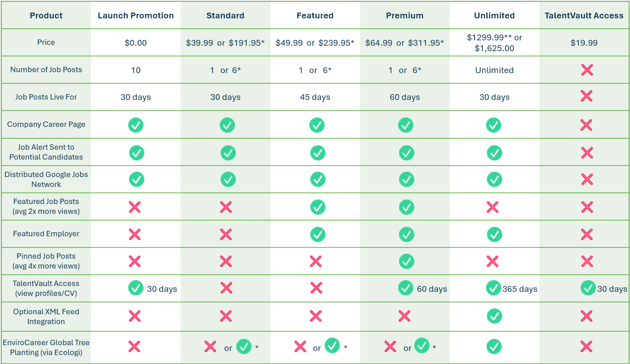Image resolution: width=630 pixels, height=364 pixels.
Task: Click the Unlimited Global Tree Planting checkmark
Action: 494,346
